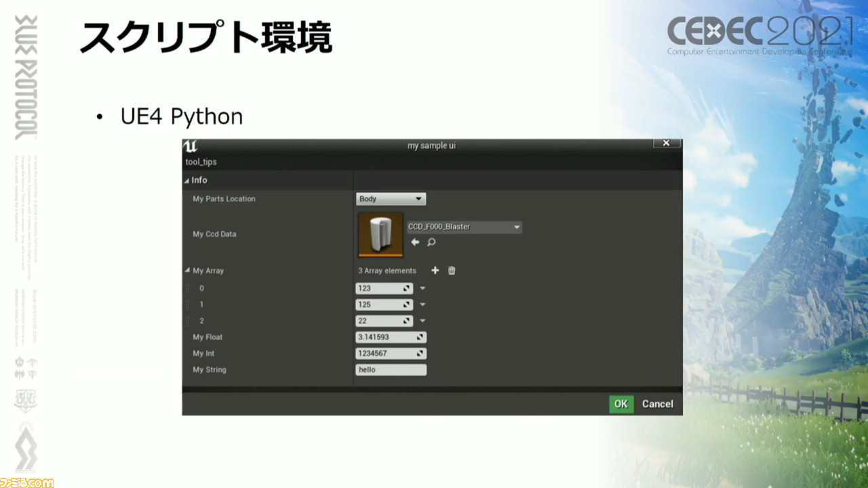
Task: Collapse the My Array property
Action: click(188, 270)
